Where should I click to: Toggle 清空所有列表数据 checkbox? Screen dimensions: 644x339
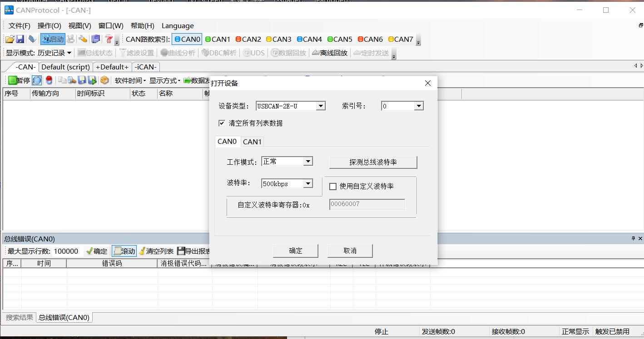click(x=222, y=123)
